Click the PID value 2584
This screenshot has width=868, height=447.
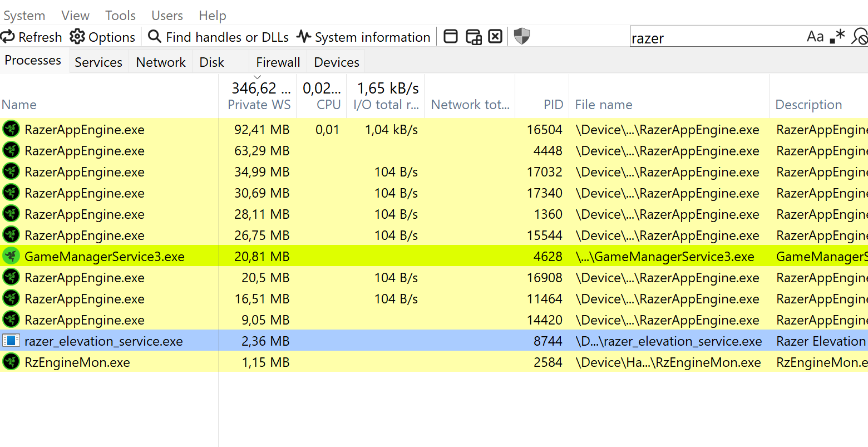tap(548, 362)
